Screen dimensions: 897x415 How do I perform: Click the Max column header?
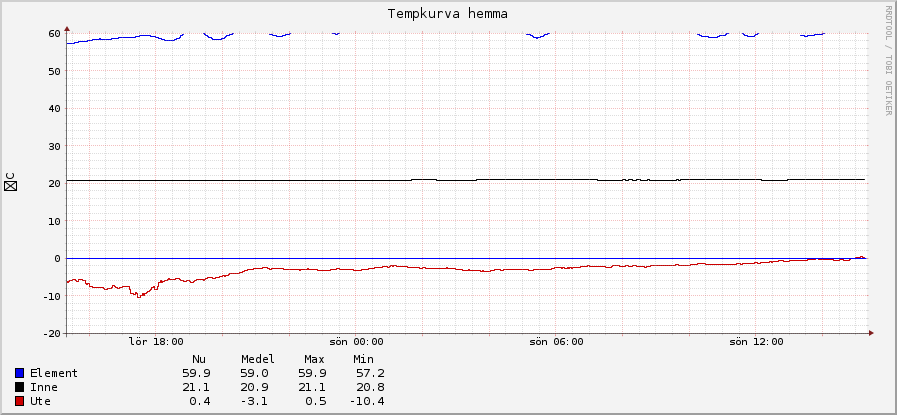[x=314, y=359]
